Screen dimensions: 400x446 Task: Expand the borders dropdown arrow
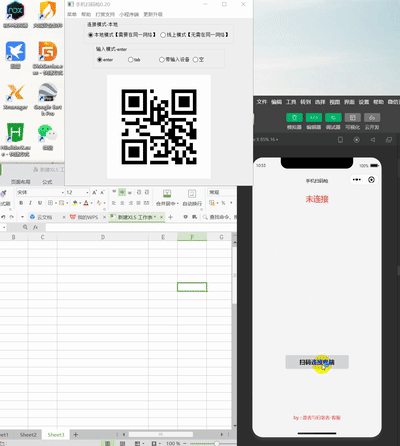coord(55,203)
